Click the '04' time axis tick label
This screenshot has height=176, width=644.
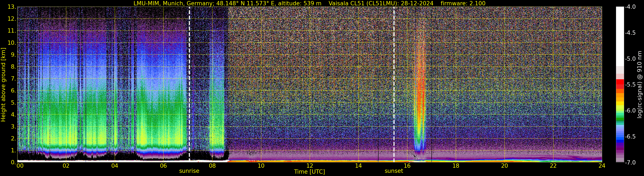(x=114, y=166)
